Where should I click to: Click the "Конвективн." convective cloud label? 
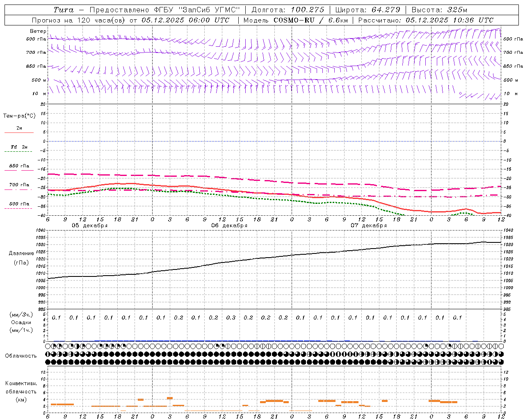21,383
